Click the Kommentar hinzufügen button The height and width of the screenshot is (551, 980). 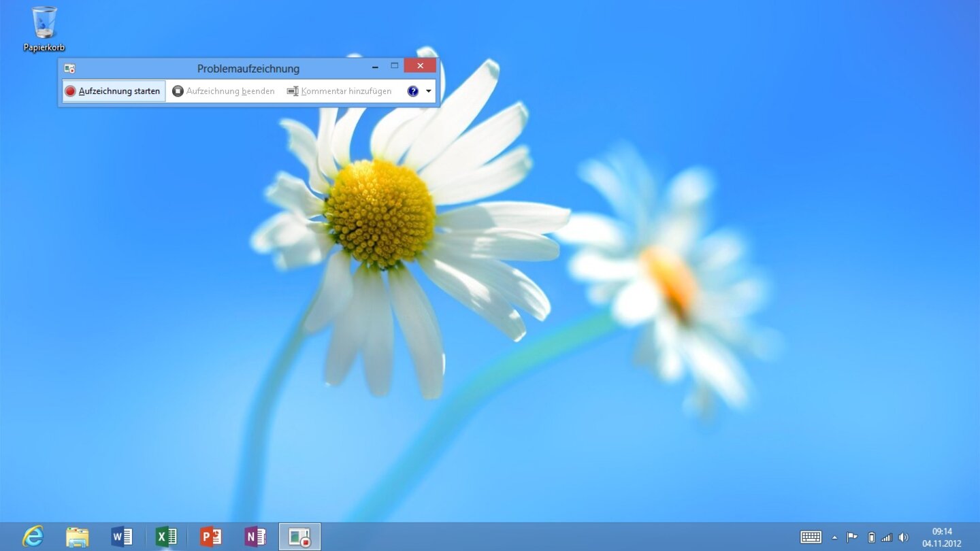point(340,91)
